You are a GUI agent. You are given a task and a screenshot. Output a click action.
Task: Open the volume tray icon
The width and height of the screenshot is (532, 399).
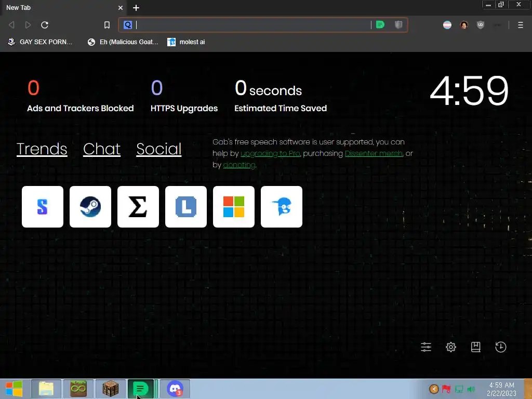471,389
